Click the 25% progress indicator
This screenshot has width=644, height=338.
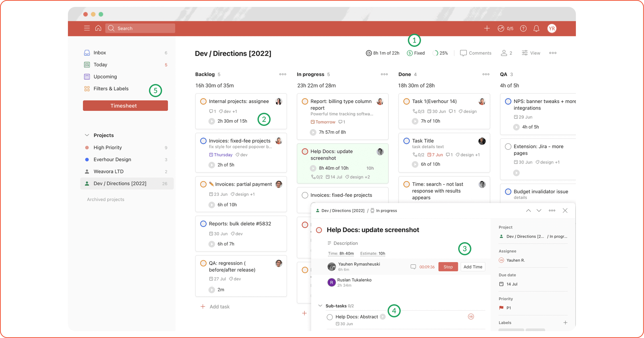pos(440,53)
